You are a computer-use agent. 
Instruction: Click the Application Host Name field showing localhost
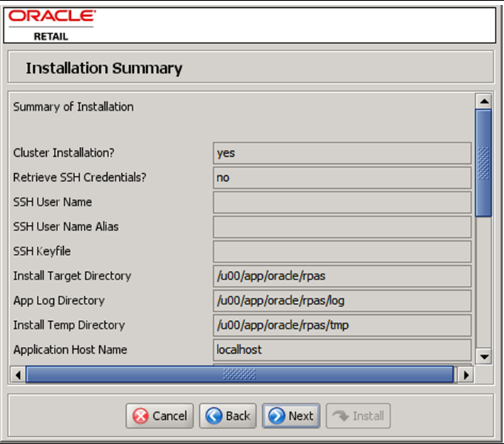point(342,350)
